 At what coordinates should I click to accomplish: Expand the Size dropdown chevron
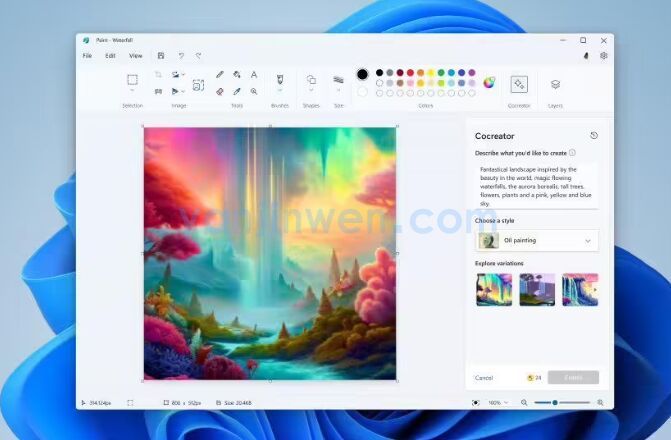(338, 91)
